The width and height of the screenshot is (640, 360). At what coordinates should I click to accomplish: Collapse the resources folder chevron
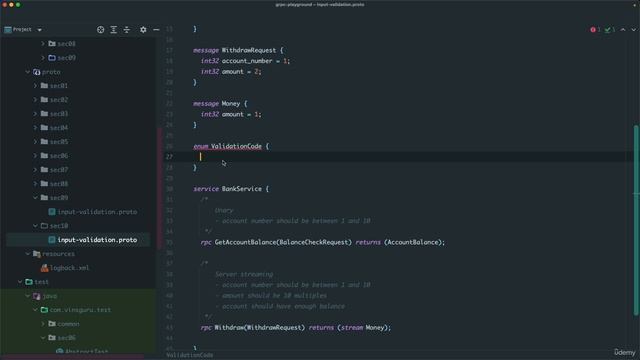27,254
